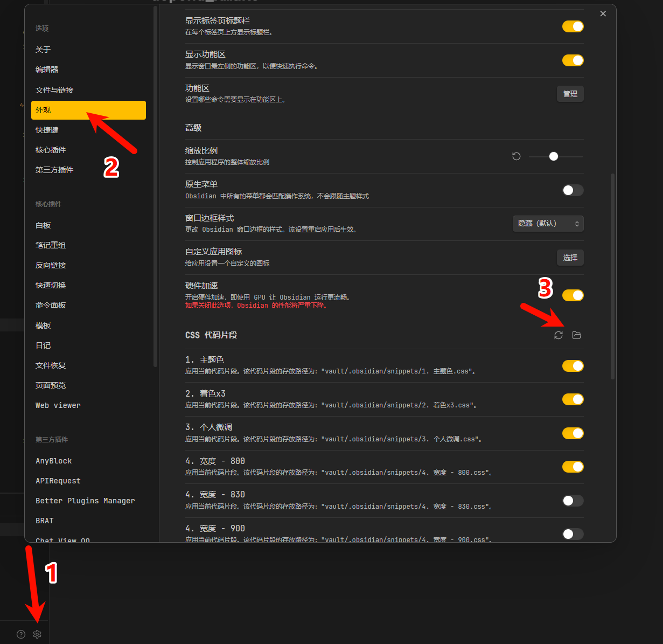Select the 外观 settings tab
The width and height of the screenshot is (663, 644).
pyautogui.click(x=88, y=110)
